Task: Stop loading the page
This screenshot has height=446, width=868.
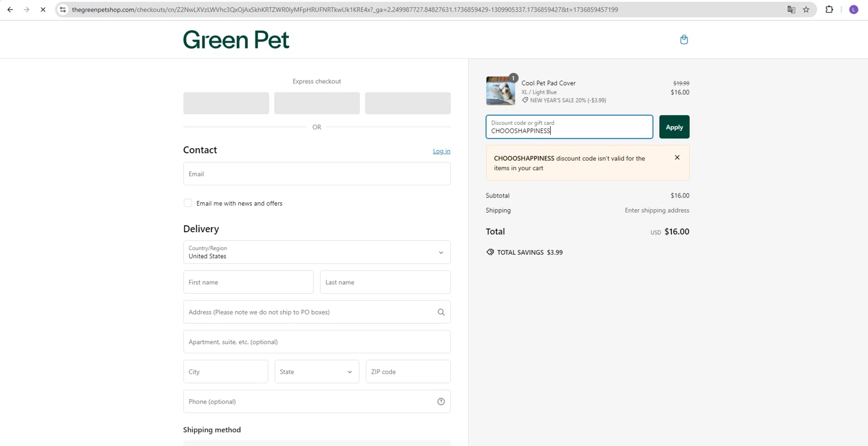Action: tap(43, 9)
